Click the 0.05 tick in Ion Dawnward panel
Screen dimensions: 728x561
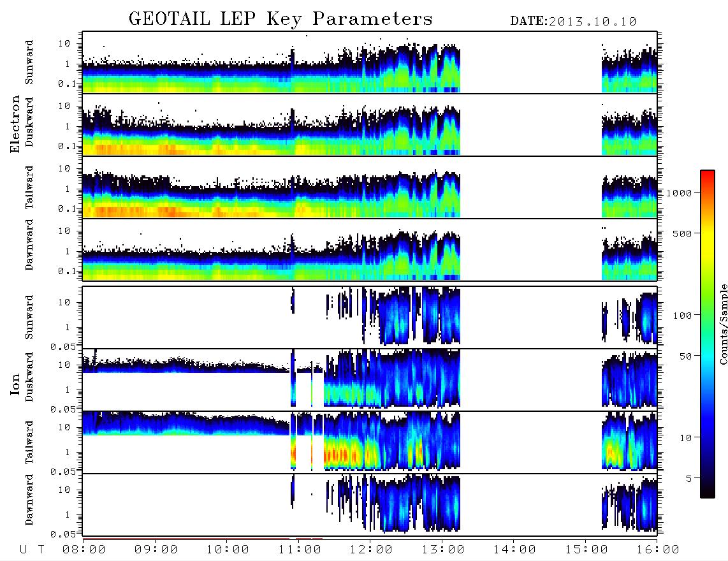[63, 534]
